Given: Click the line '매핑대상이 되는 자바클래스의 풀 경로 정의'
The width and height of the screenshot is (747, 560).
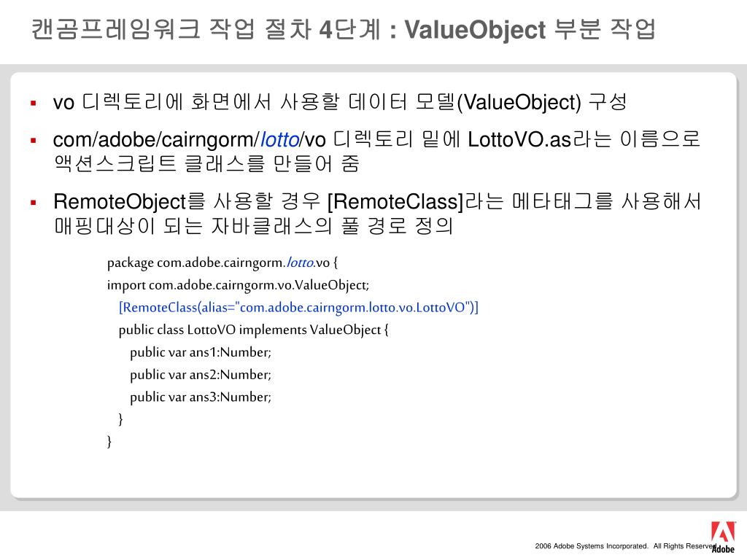Looking at the screenshot, I should tap(253, 226).
